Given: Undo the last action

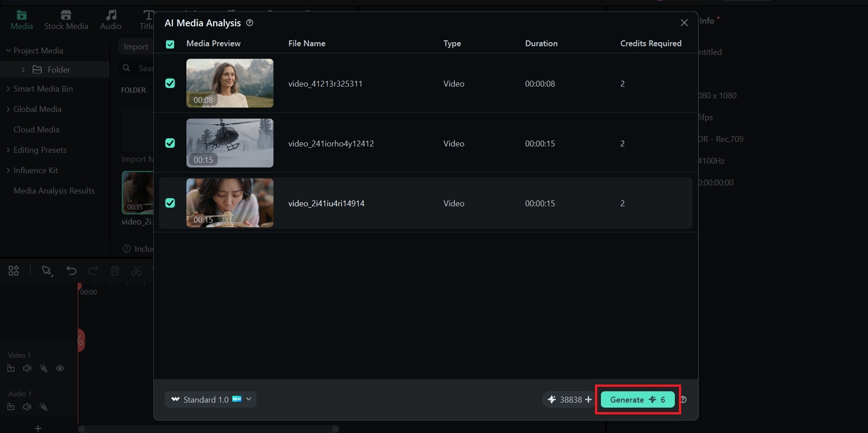Looking at the screenshot, I should pos(71,271).
